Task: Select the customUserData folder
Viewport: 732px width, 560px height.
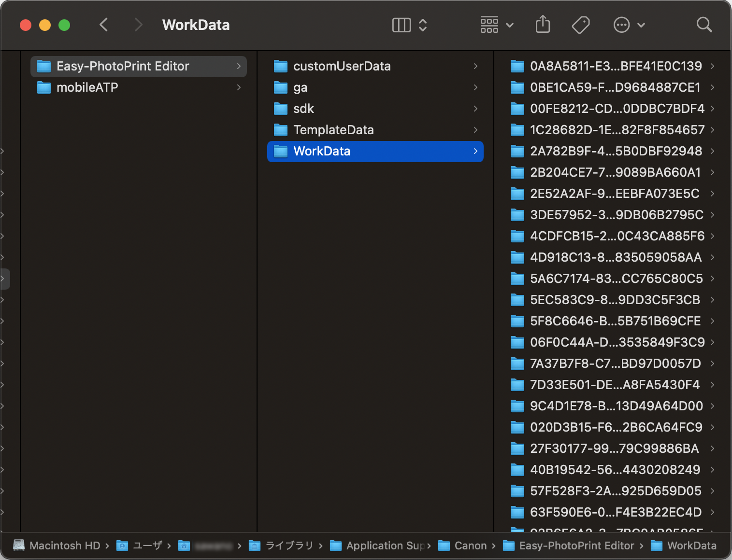Action: pos(342,66)
